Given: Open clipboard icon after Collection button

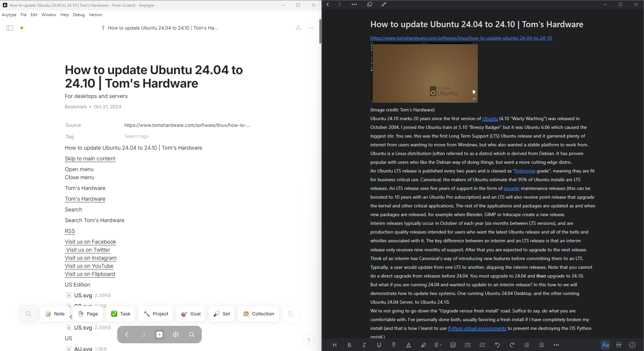Looking at the screenshot, I should (290, 314).
